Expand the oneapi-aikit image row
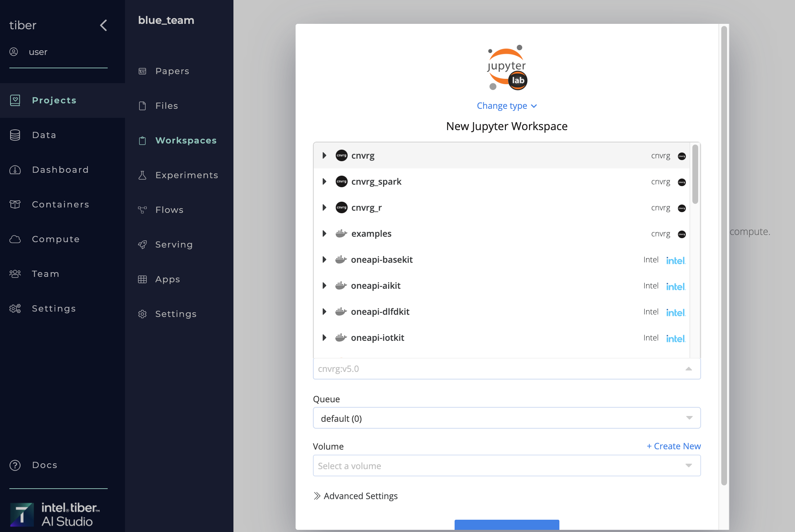 (x=325, y=286)
